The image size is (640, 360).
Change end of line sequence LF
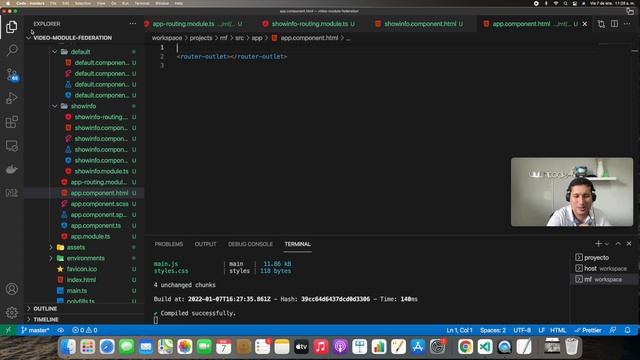(x=541, y=330)
